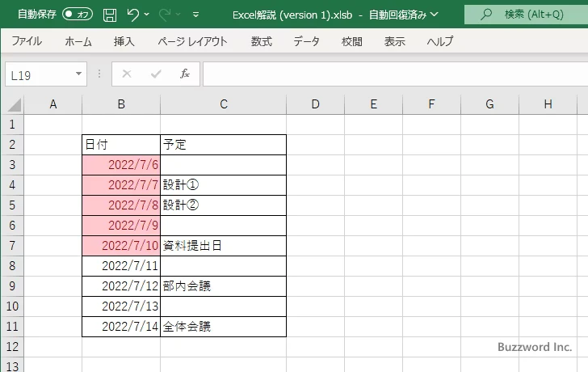Click the 設計② cell
The width and height of the screenshot is (588, 372).
click(x=223, y=205)
